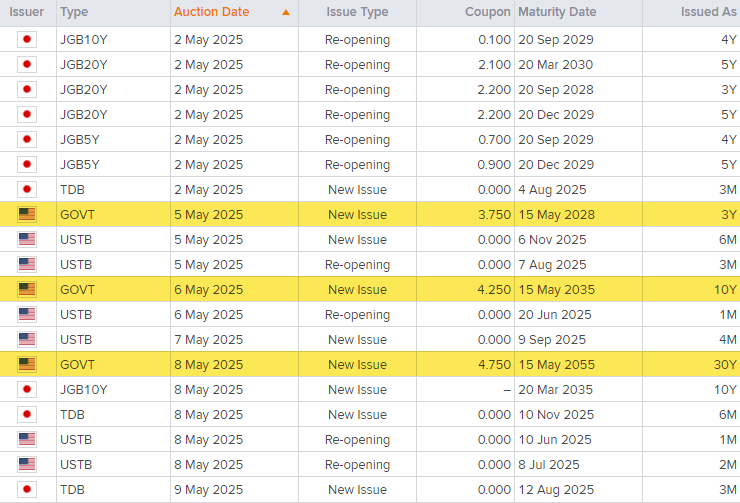Viewport: 740px width, 503px height.
Task: Select maturity date 20 Sep 2028
Action: tap(556, 90)
